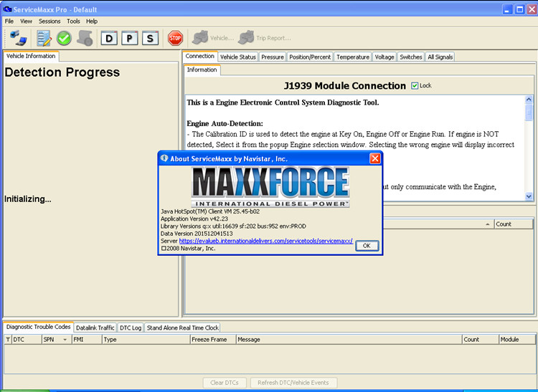Sort by the Freeze Frame column header
This screenshot has width=538, height=392.
(213, 340)
